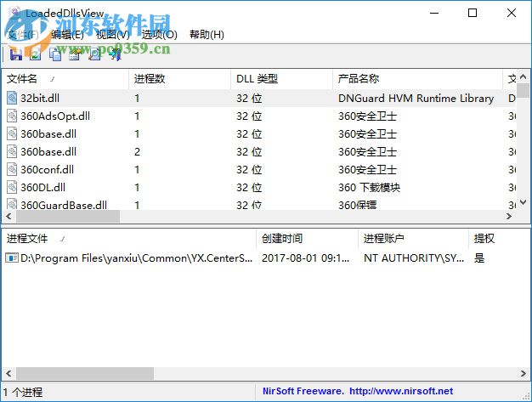Click the 2017-08-01 creation time cell
Image resolution: width=532 pixels, height=402 pixels.
(305, 258)
